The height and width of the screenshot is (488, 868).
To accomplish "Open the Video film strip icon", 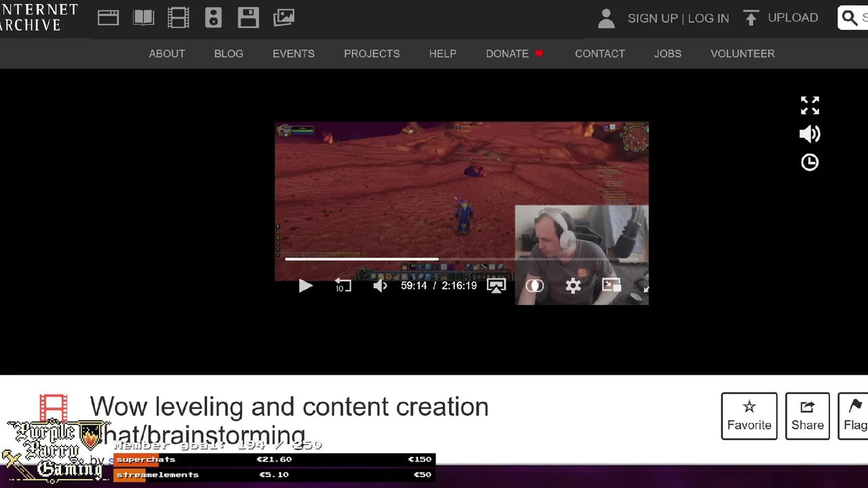I will coord(178,18).
